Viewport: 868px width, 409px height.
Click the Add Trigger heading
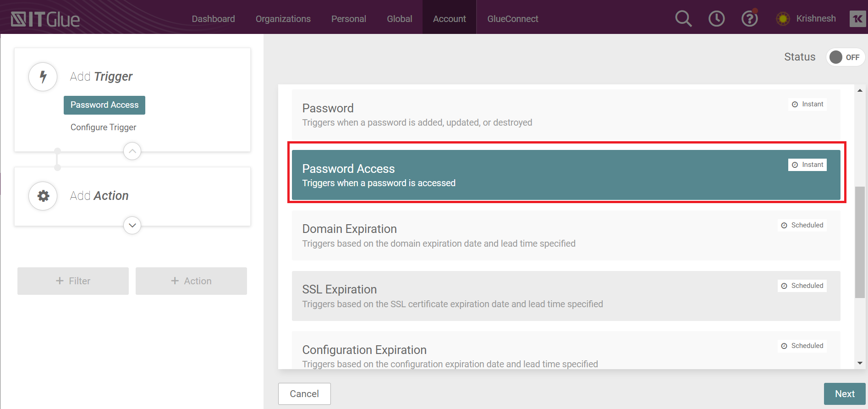[101, 77]
